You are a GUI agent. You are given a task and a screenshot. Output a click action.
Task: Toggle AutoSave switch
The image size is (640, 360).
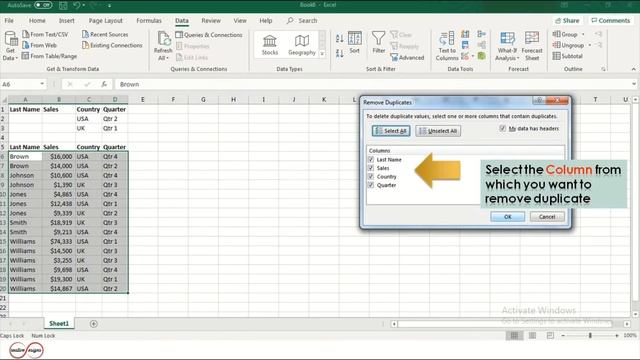point(43,5)
